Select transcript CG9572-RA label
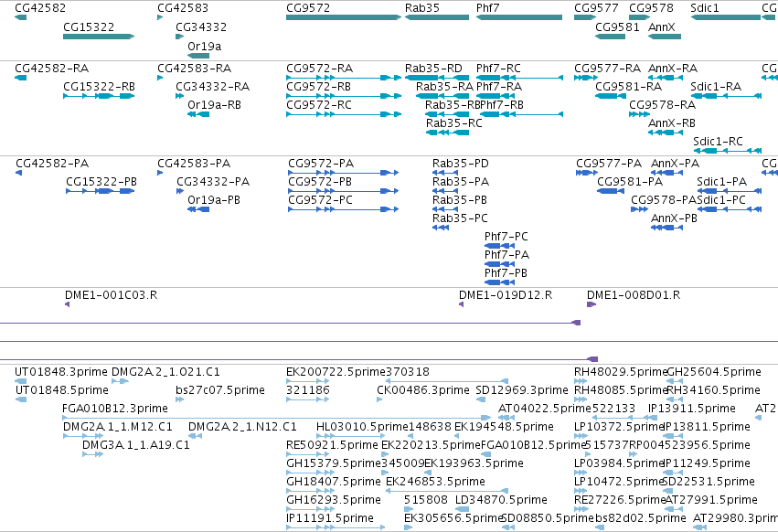This screenshot has height=532, width=778. [x=320, y=68]
